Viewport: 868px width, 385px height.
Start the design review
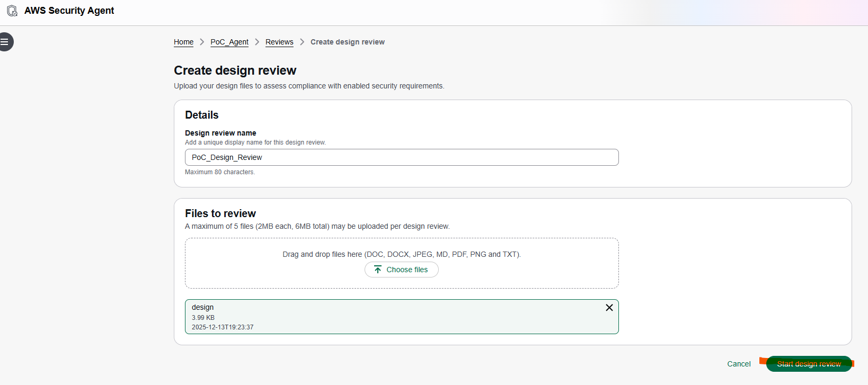pyautogui.click(x=809, y=364)
